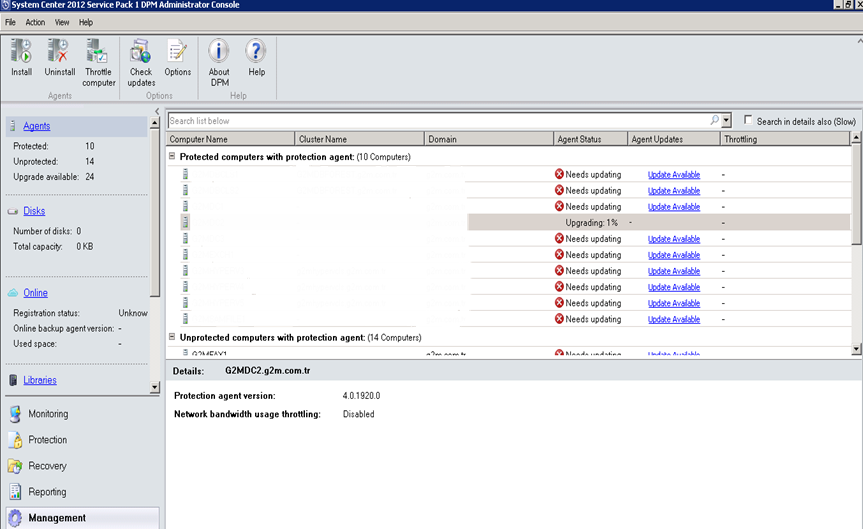Sort by the Agent Updates column
Viewport: 863px width, 529px height.
click(674, 139)
